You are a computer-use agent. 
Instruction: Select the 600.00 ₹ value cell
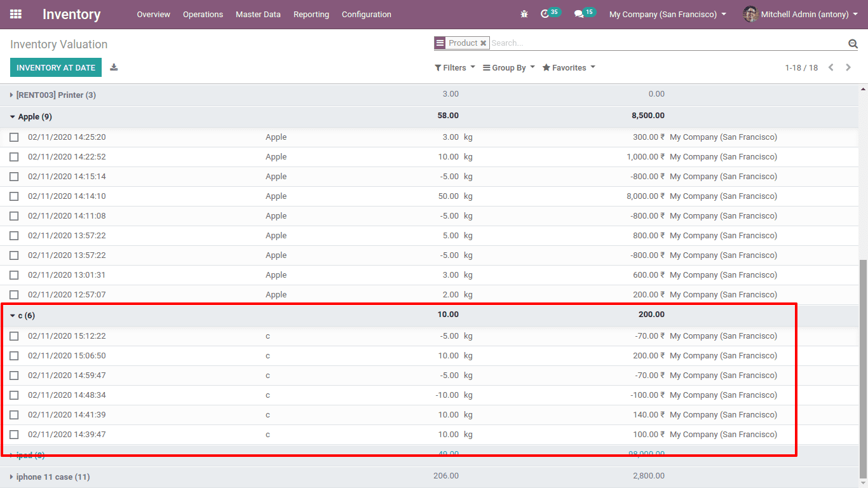[x=649, y=275]
